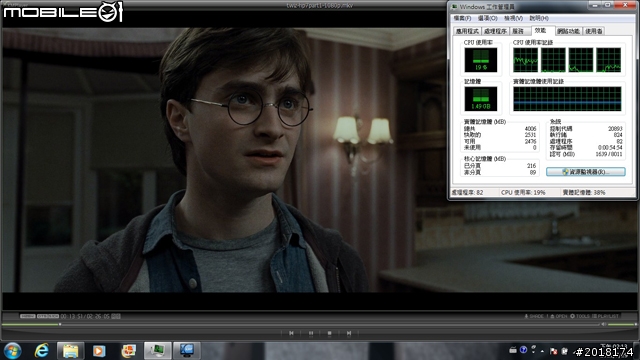This screenshot has height=360, width=640.
Task: Click uptime value 0:00:54:54
Action: click(x=610, y=147)
